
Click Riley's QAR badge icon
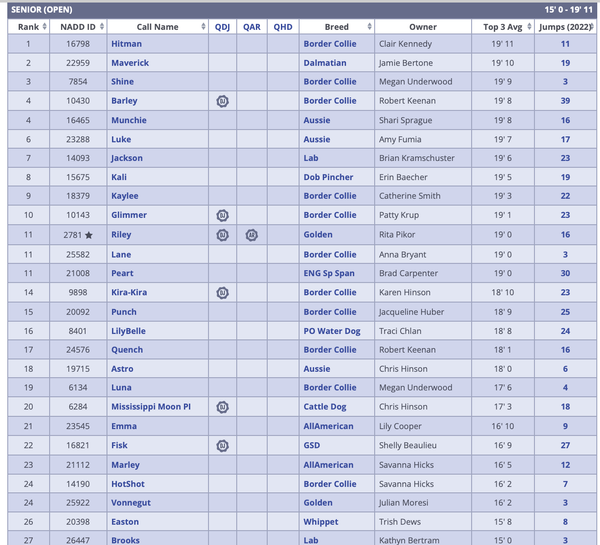pyautogui.click(x=251, y=235)
